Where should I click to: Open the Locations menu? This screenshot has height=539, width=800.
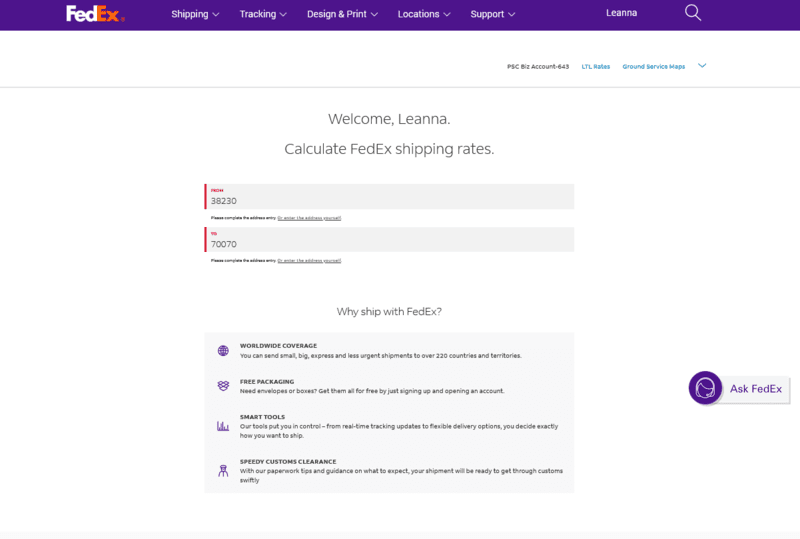[424, 14]
